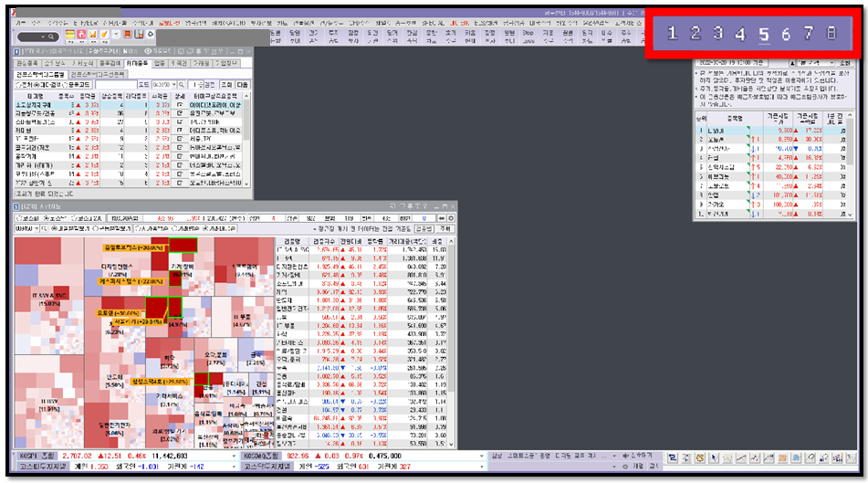Switch to the 관심종목 tab
This screenshot has height=483, width=868.
27,64
